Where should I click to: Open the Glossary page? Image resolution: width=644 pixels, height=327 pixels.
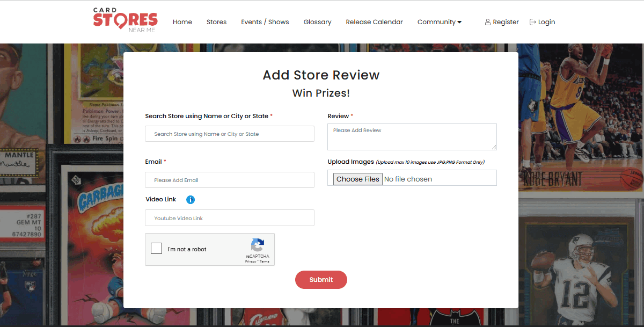[x=317, y=22]
